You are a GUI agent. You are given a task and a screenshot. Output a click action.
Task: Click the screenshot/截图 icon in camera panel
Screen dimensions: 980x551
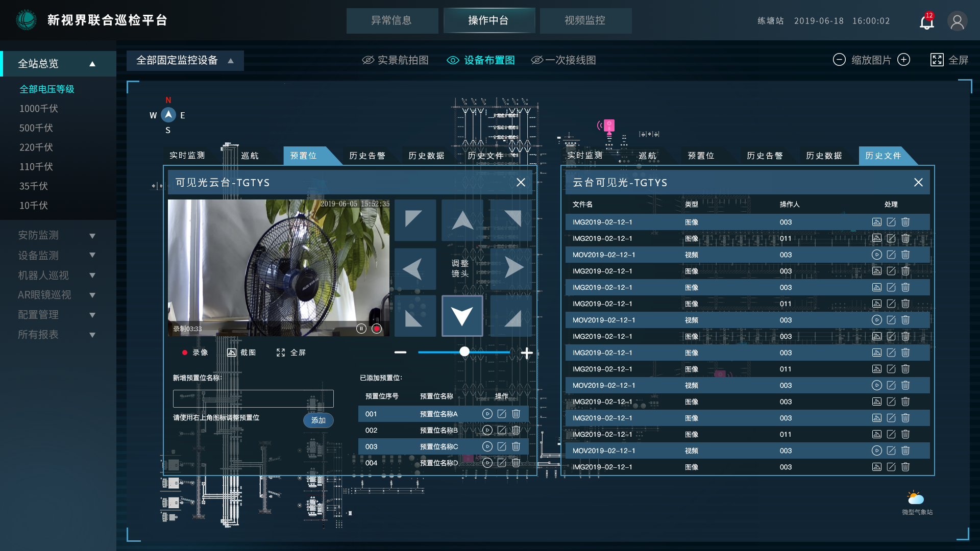click(x=232, y=352)
